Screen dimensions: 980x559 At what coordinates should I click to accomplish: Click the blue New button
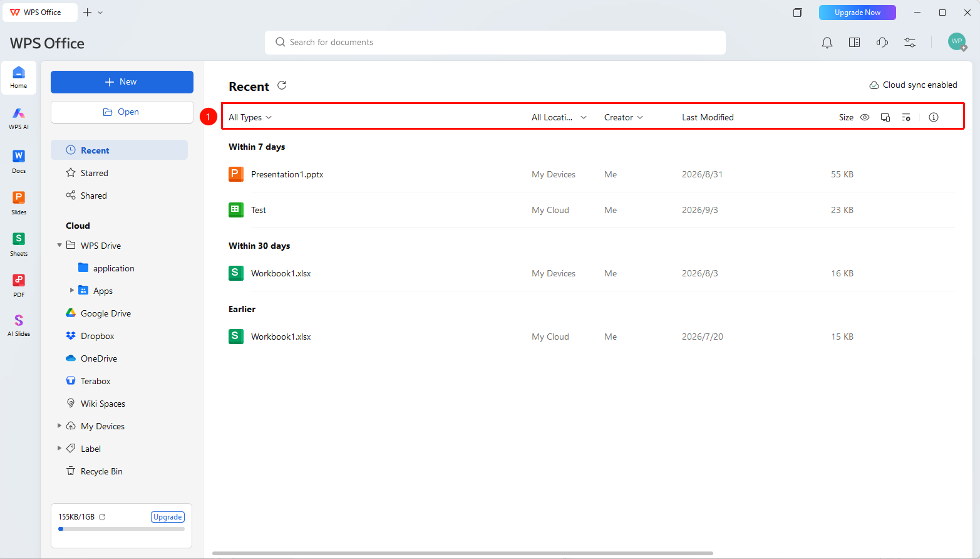[122, 82]
